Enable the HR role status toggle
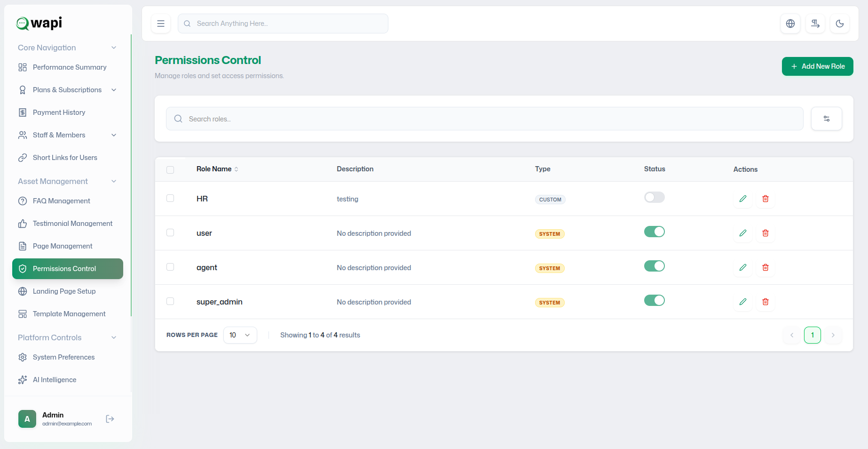 point(655,197)
